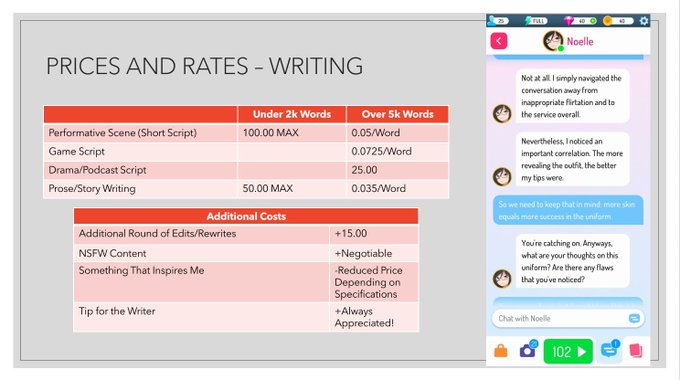680x380 pixels.
Task: Tap the gold coin currency counter
Action: click(x=618, y=21)
